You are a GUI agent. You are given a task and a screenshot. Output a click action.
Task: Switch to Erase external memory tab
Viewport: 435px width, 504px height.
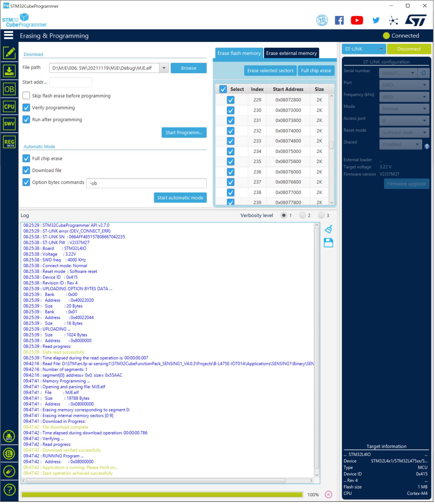coord(292,53)
